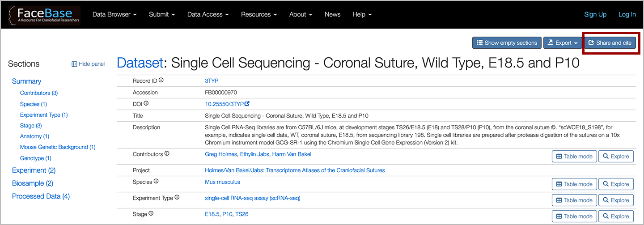The image size is (644, 225).
Task: Hide the Sections side panel
Action: coord(88,64)
